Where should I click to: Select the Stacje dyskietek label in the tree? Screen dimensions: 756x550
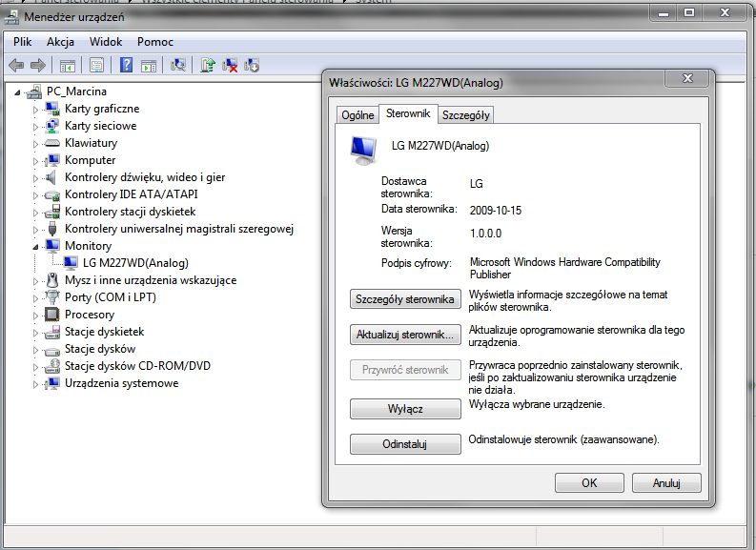click(105, 332)
